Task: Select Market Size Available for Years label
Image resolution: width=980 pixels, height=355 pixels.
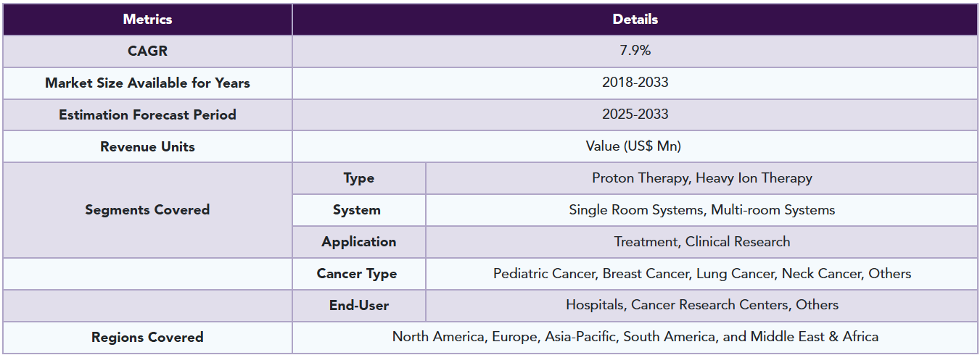Action: pos(147,83)
